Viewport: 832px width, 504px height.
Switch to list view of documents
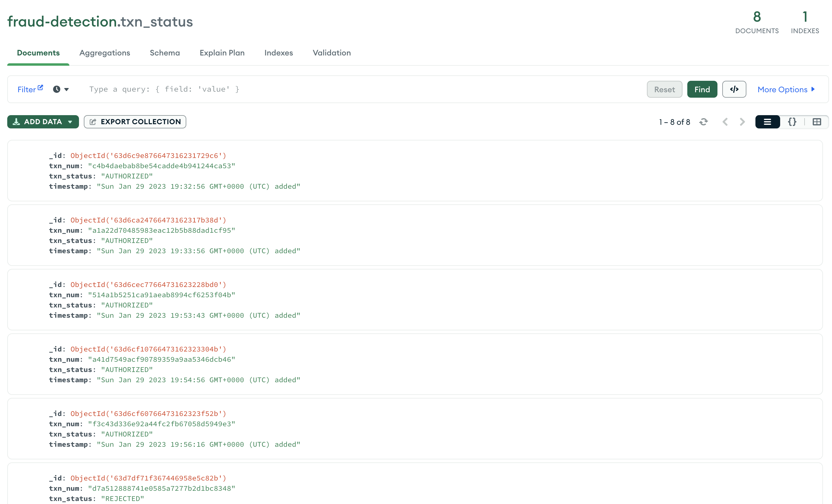tap(767, 122)
